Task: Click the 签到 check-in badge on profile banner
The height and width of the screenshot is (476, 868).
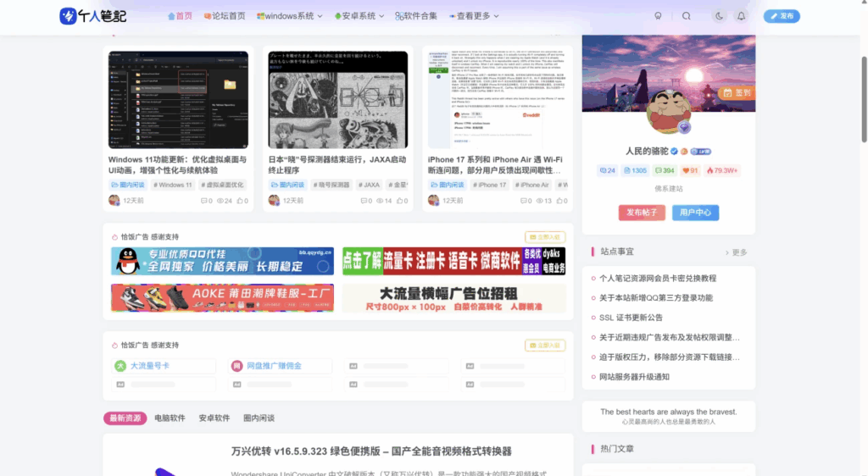Action: click(736, 93)
